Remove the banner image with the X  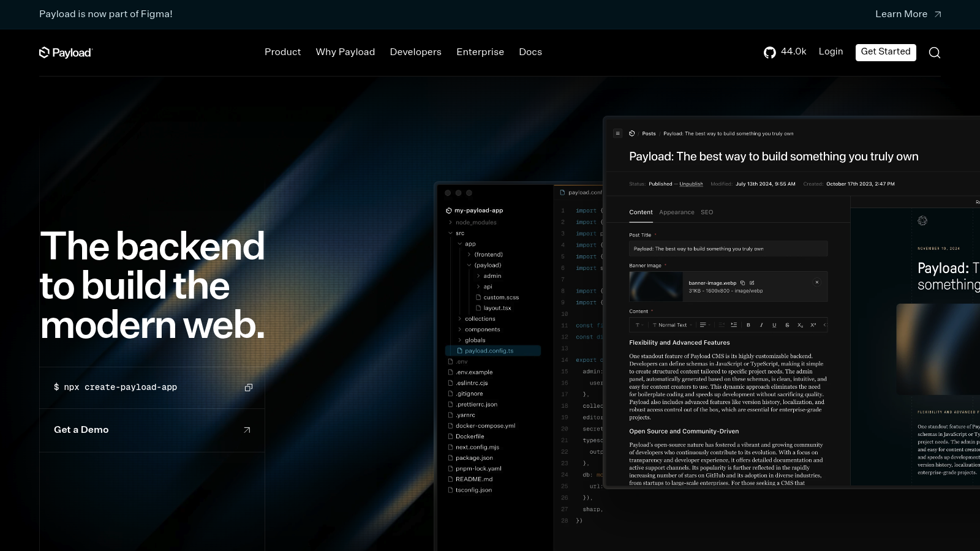pos(816,282)
